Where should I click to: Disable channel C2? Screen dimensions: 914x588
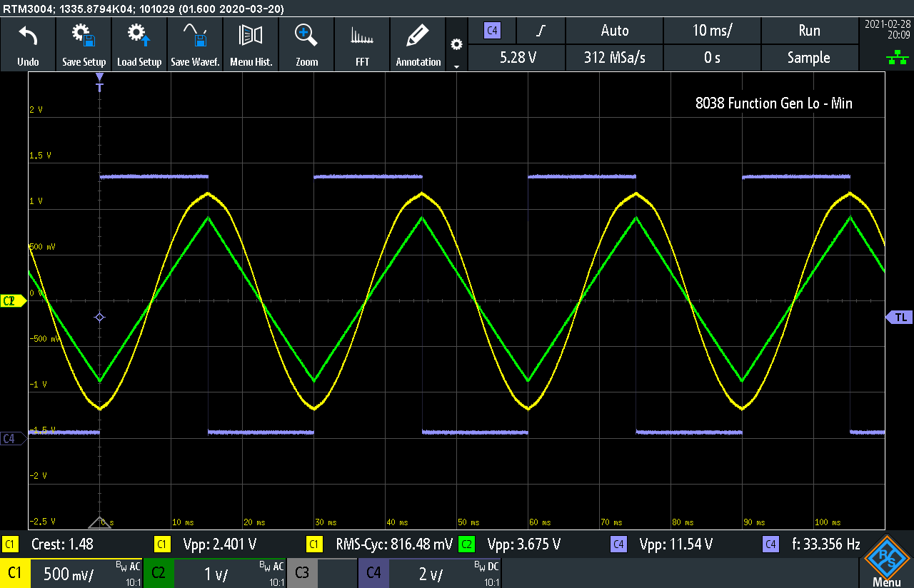159,573
